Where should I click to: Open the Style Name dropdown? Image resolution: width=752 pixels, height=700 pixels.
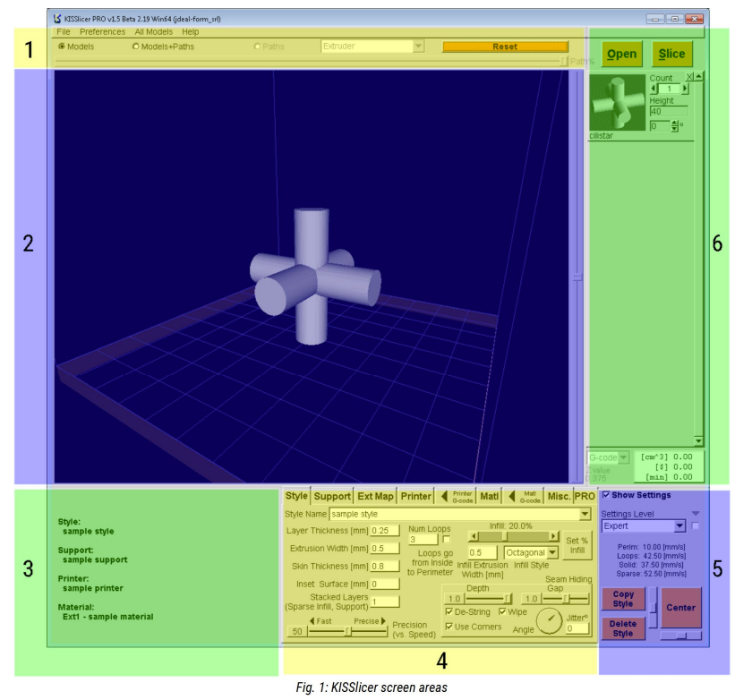click(585, 515)
